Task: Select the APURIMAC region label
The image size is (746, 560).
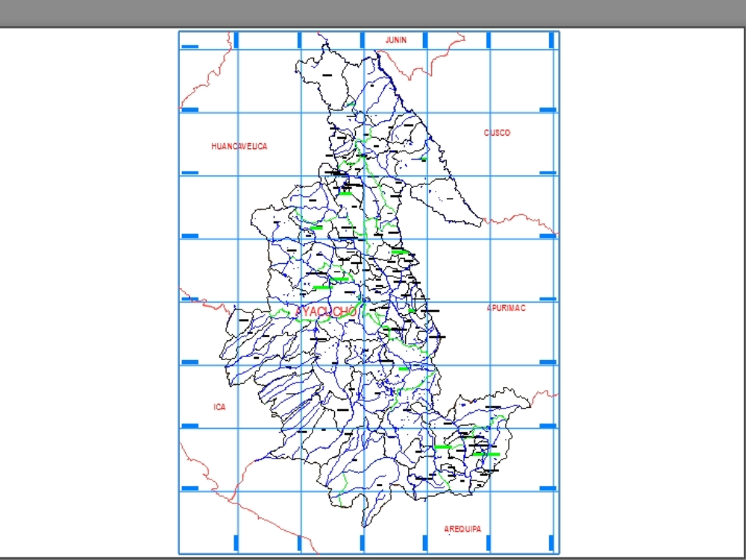Action: tap(506, 307)
